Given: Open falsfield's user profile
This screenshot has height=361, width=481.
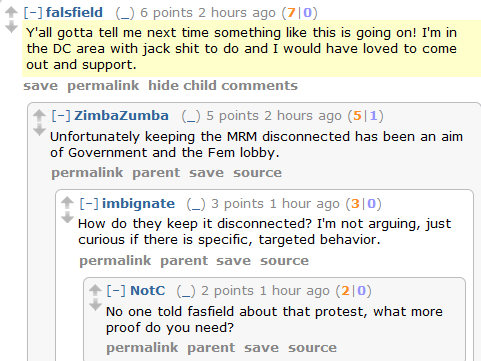Looking at the screenshot, I should (74, 13).
